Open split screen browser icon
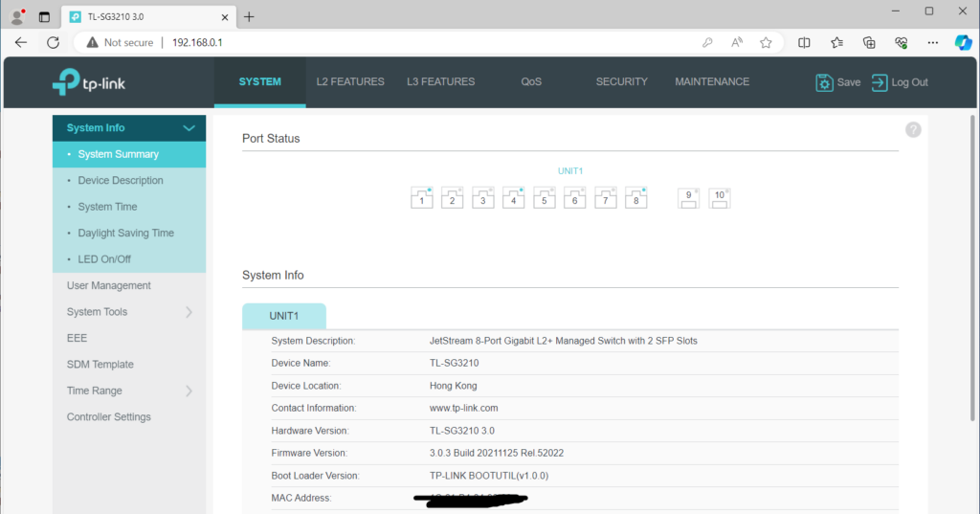This screenshot has width=980, height=514. (x=804, y=42)
